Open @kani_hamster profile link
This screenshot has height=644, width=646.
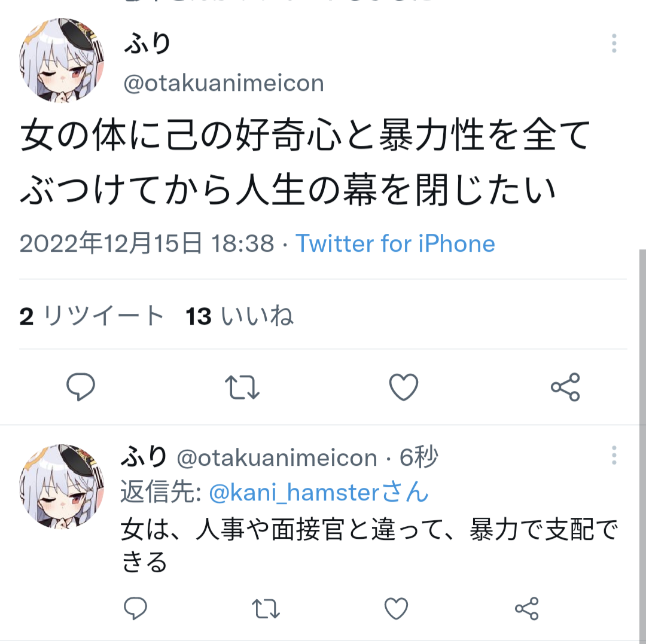click(319, 493)
